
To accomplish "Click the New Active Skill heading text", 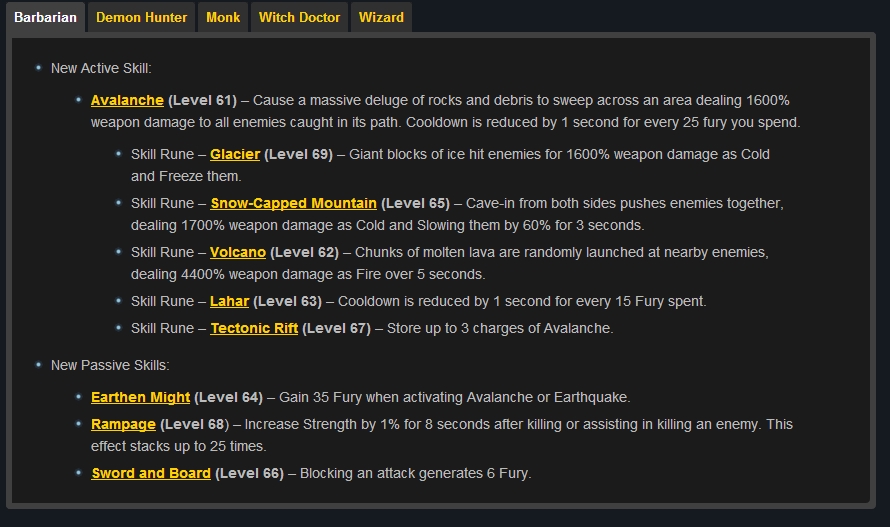I will (x=101, y=69).
